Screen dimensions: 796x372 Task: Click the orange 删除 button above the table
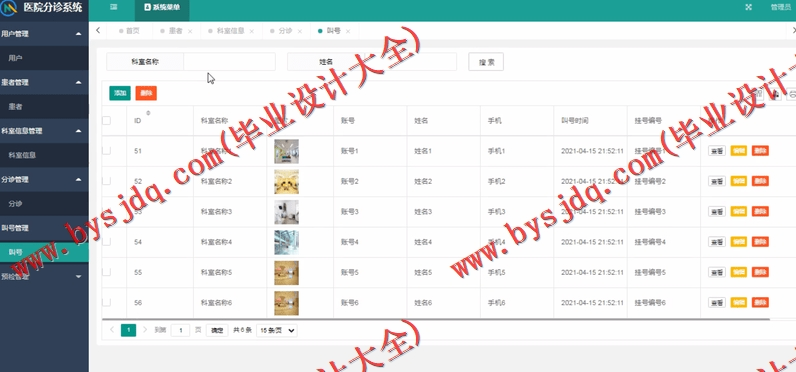[x=146, y=93]
